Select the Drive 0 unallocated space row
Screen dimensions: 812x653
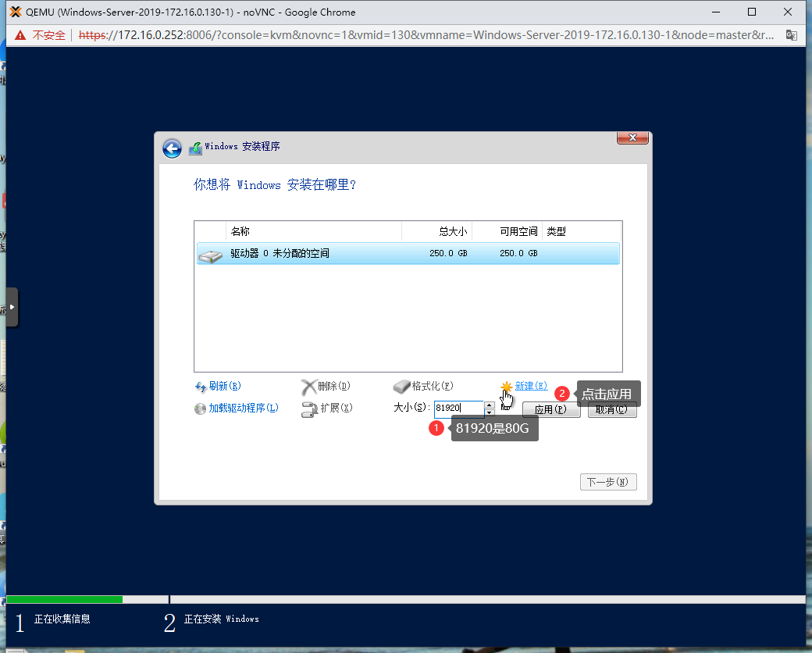[408, 253]
